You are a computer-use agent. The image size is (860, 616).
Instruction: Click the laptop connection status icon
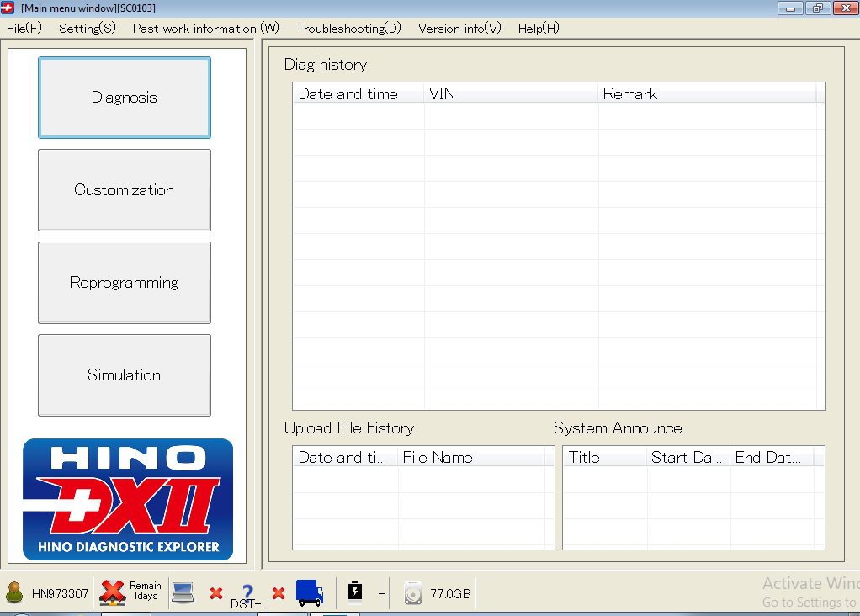[183, 593]
